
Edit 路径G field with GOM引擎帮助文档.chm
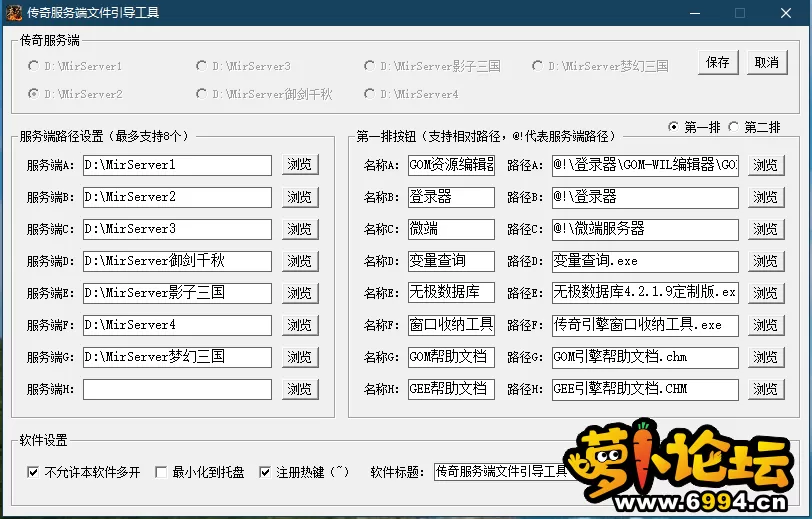click(645, 357)
